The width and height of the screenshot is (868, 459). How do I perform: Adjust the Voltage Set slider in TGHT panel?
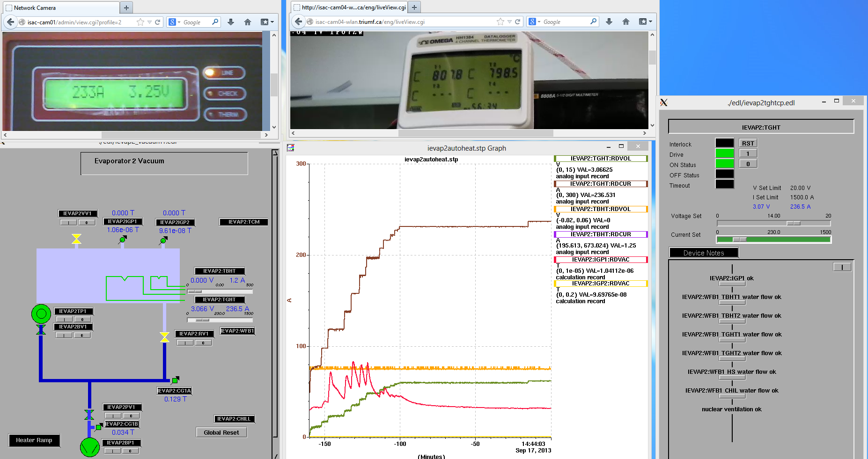774,223
